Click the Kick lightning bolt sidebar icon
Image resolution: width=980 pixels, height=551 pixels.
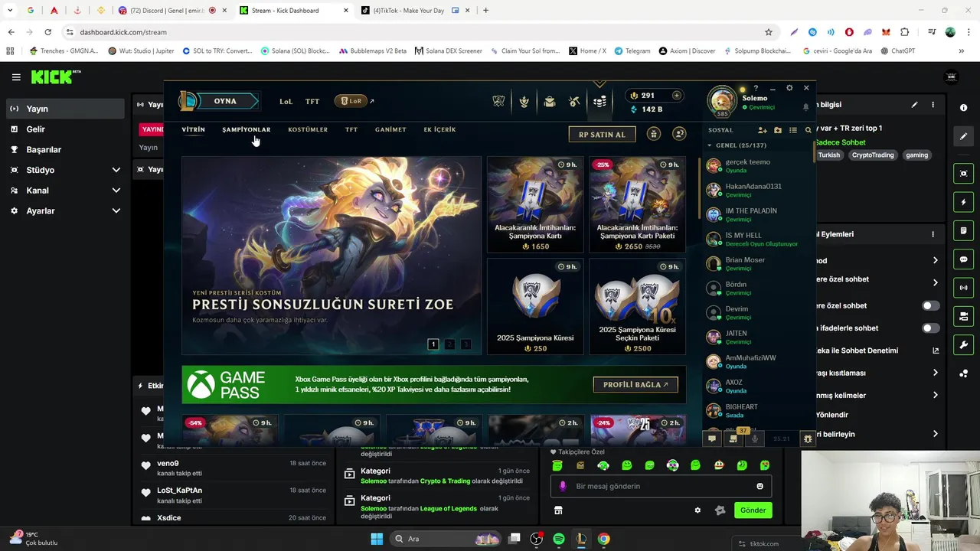(x=964, y=202)
